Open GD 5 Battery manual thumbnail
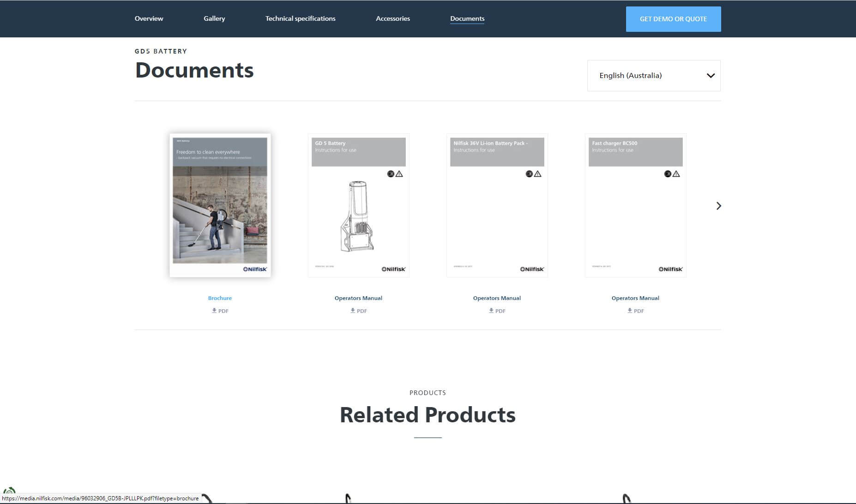The image size is (856, 504). [x=358, y=205]
